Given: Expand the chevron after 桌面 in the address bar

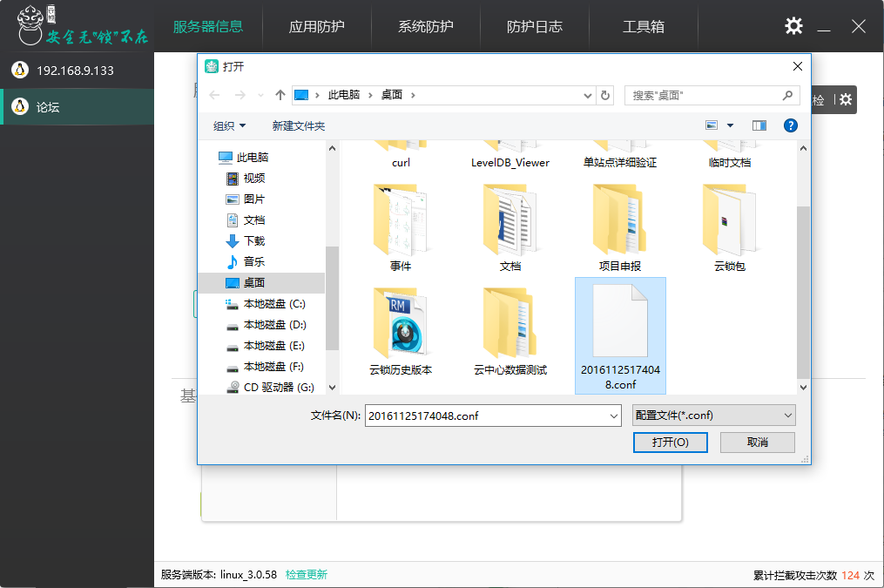Looking at the screenshot, I should pyautogui.click(x=413, y=95).
